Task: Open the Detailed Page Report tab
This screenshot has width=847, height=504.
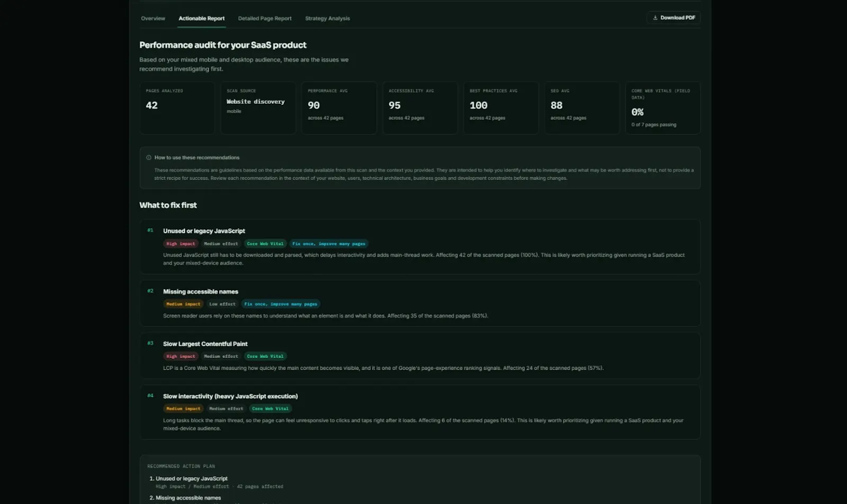Action: [x=265, y=19]
